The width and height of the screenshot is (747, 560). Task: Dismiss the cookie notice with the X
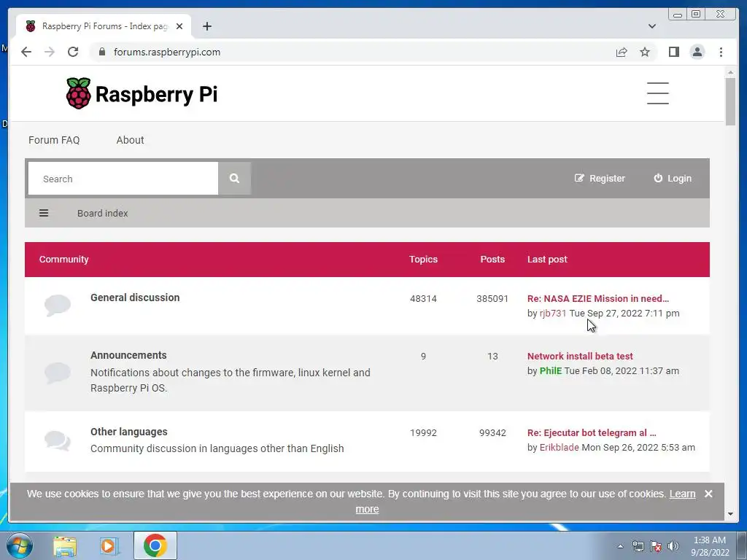point(708,494)
